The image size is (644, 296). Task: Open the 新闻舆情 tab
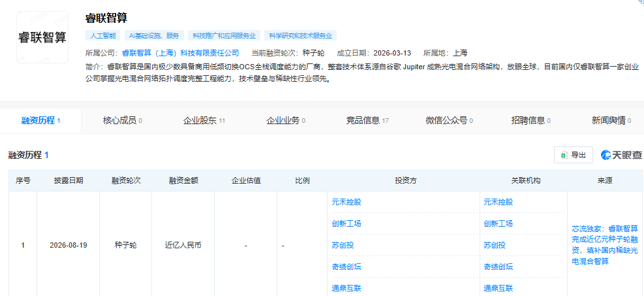611,121
